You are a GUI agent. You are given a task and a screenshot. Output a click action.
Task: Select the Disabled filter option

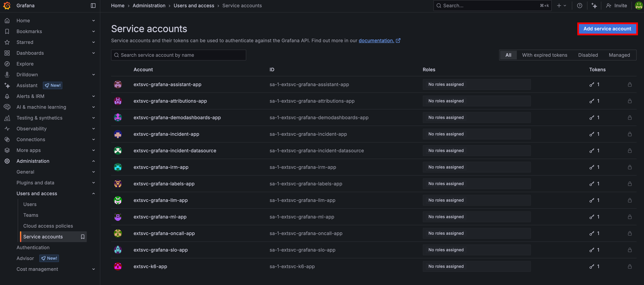588,55
